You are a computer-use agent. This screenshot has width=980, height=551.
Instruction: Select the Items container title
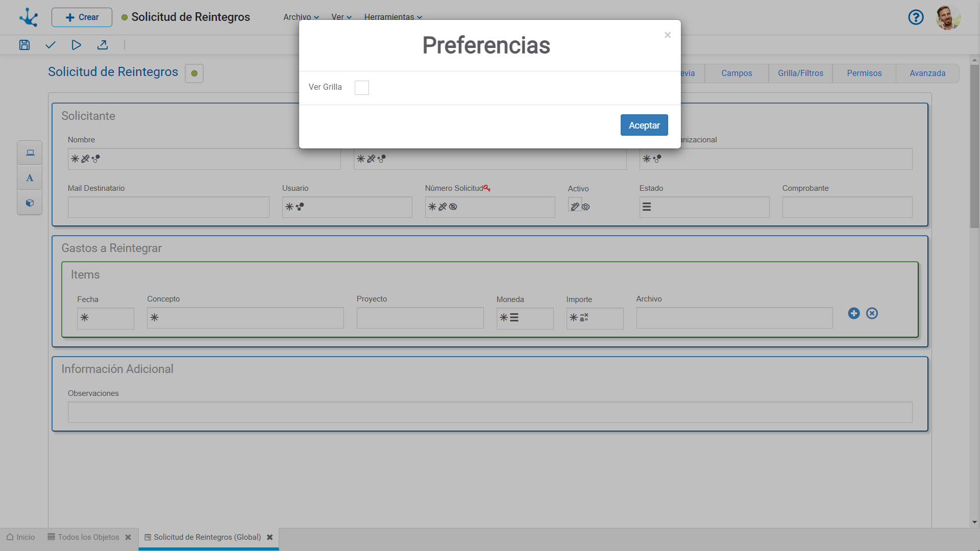point(85,274)
